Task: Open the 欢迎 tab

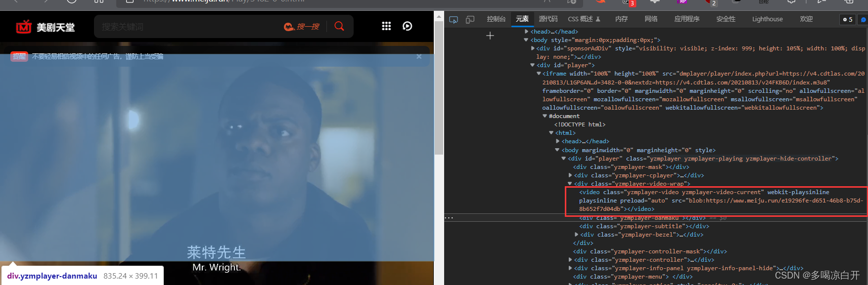Action: pos(807,19)
